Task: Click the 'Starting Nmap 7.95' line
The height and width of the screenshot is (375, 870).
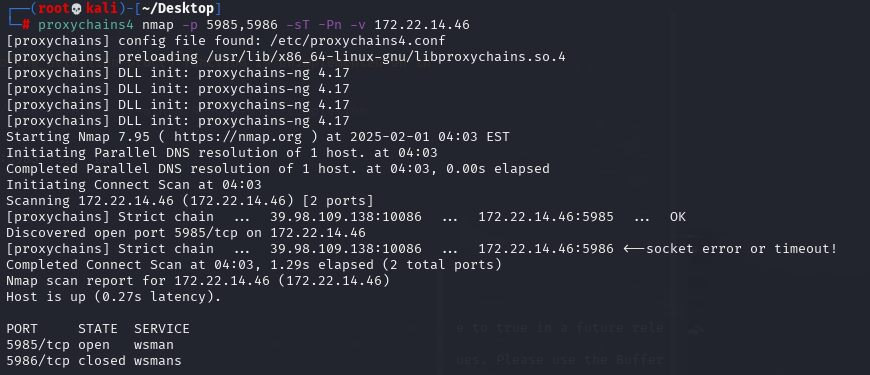Action: [x=257, y=136]
